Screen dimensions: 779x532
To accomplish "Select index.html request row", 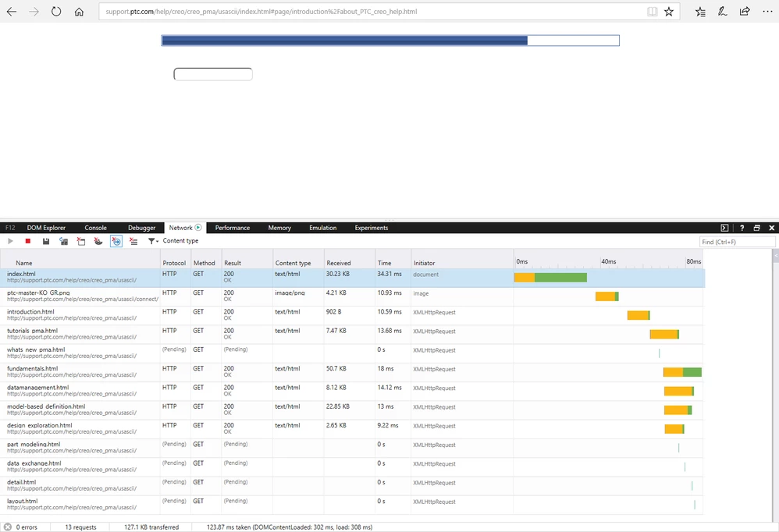I will [x=352, y=278].
